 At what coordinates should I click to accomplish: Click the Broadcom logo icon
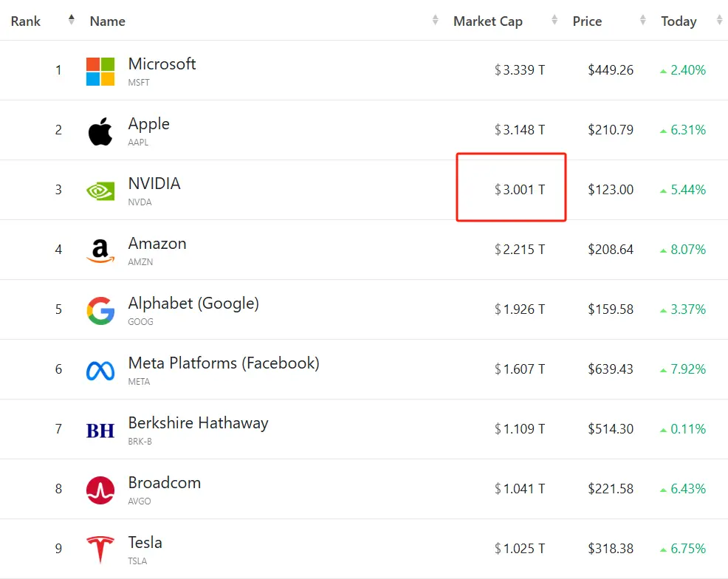click(x=100, y=490)
